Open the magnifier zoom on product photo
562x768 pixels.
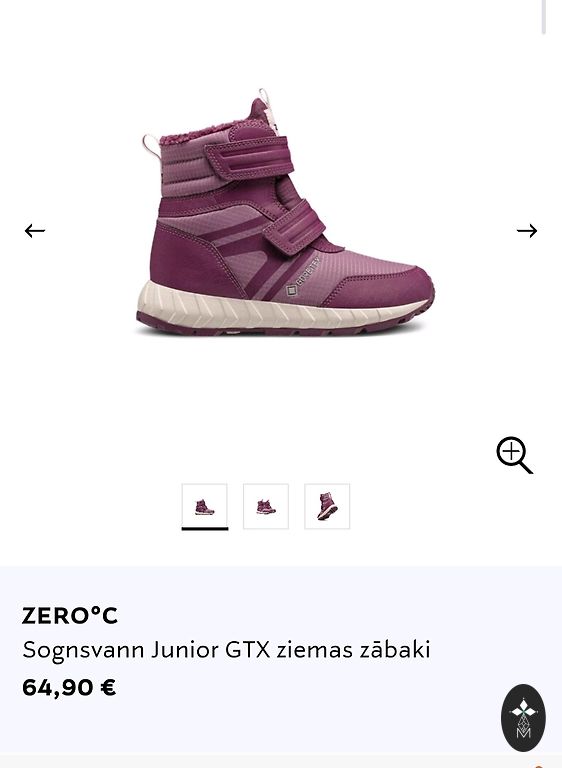point(514,456)
